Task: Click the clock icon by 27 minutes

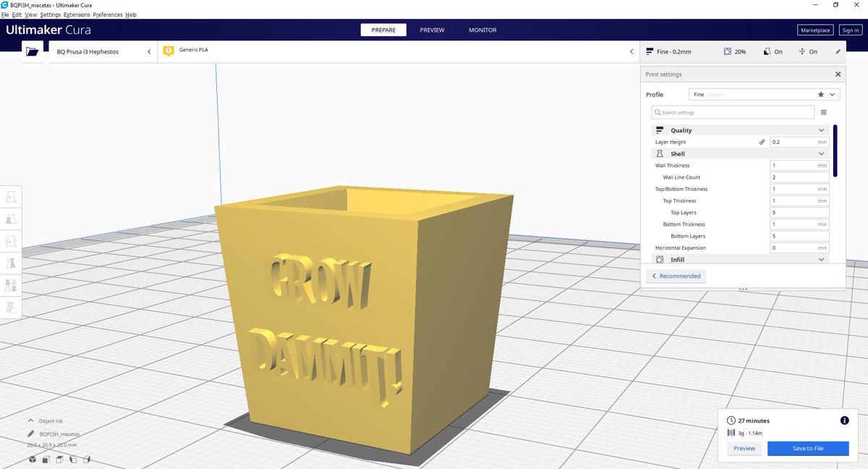Action: (x=731, y=421)
